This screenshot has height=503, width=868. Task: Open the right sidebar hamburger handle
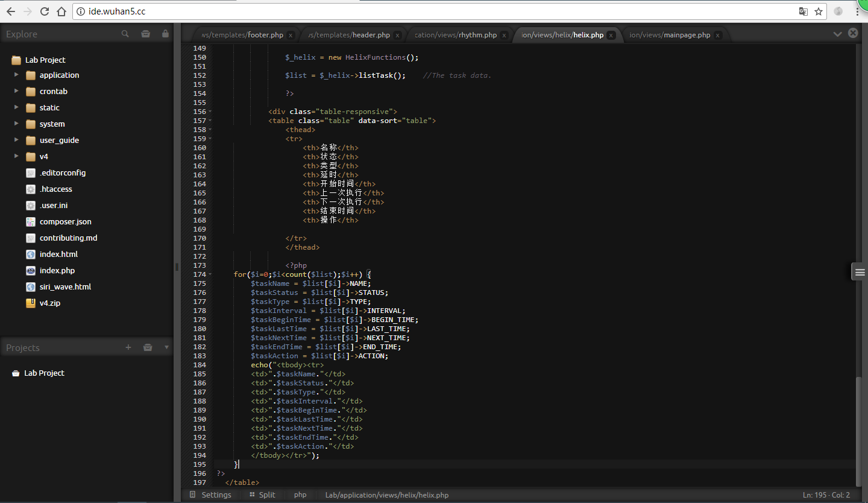click(860, 273)
